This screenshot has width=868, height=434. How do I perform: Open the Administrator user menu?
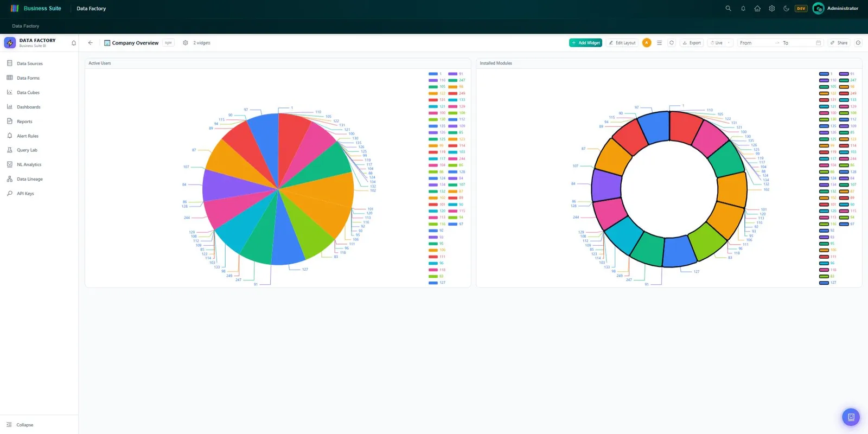click(x=835, y=8)
